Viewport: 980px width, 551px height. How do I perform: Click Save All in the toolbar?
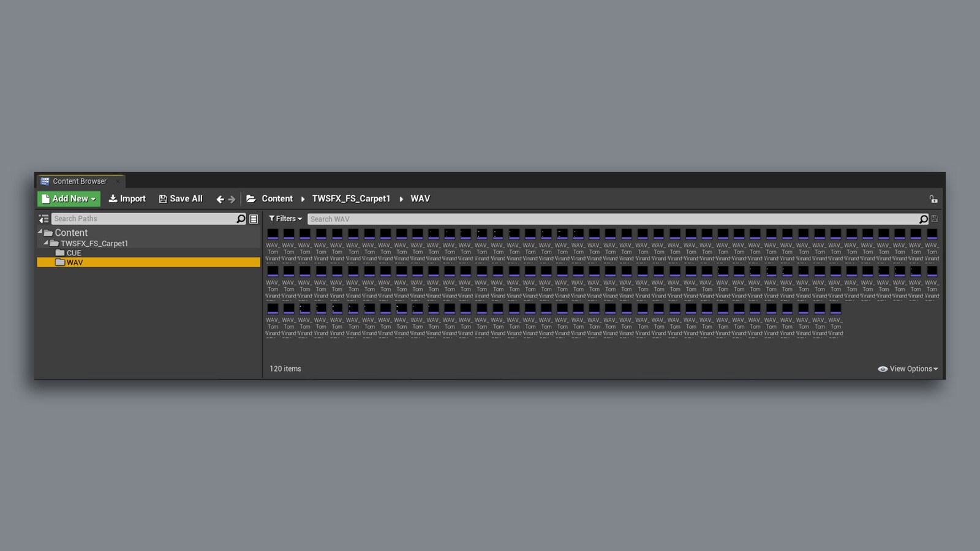[180, 198]
